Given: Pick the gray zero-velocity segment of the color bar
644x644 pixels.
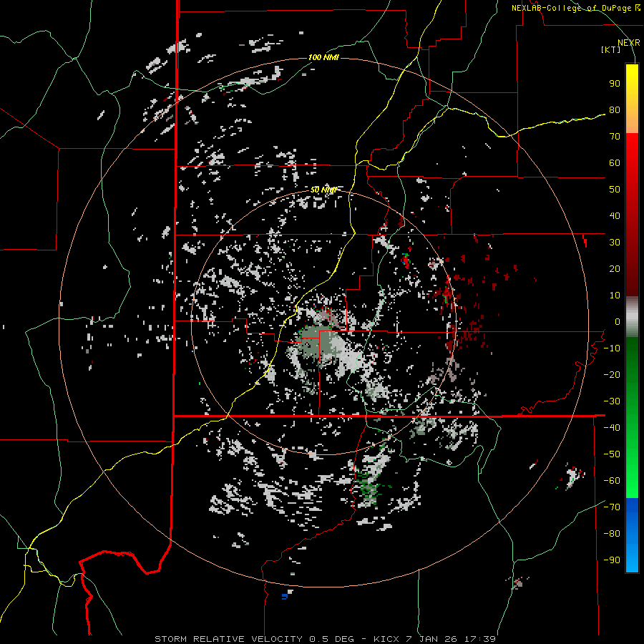Looking at the screenshot, I should (632, 317).
